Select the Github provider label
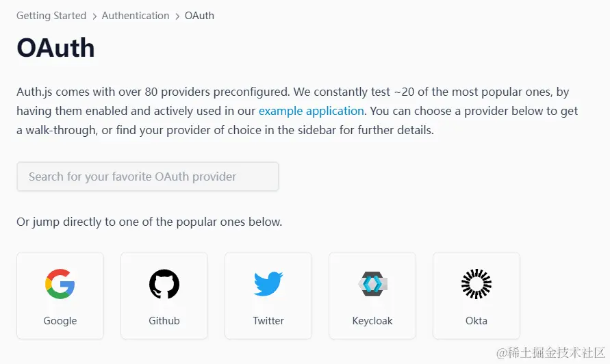The image size is (610, 364). 164,320
